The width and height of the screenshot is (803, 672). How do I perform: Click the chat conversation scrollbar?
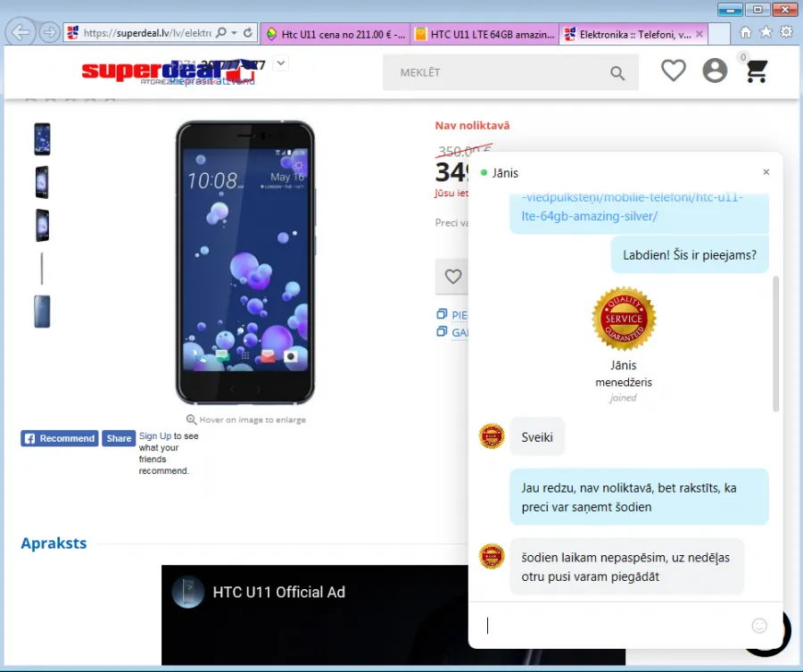click(x=776, y=344)
